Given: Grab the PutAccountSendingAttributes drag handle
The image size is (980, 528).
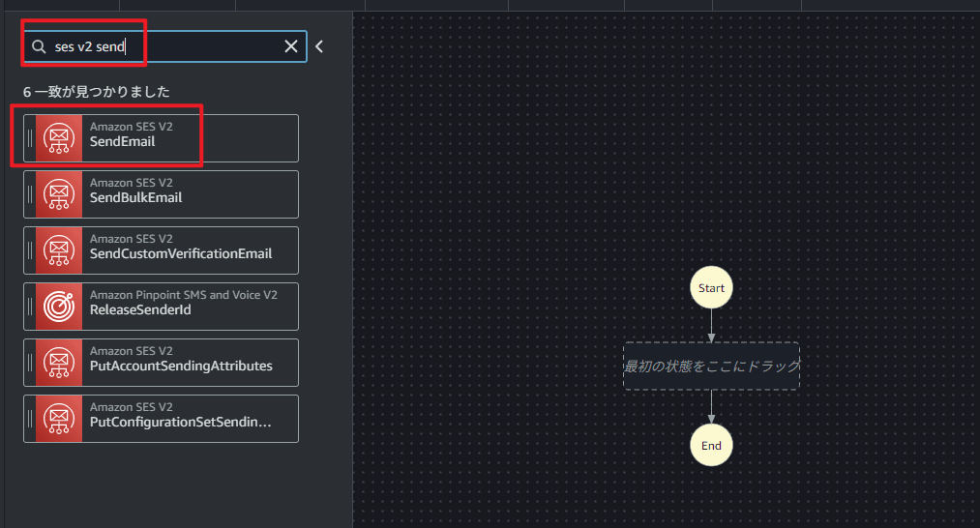Looking at the screenshot, I should [x=29, y=363].
